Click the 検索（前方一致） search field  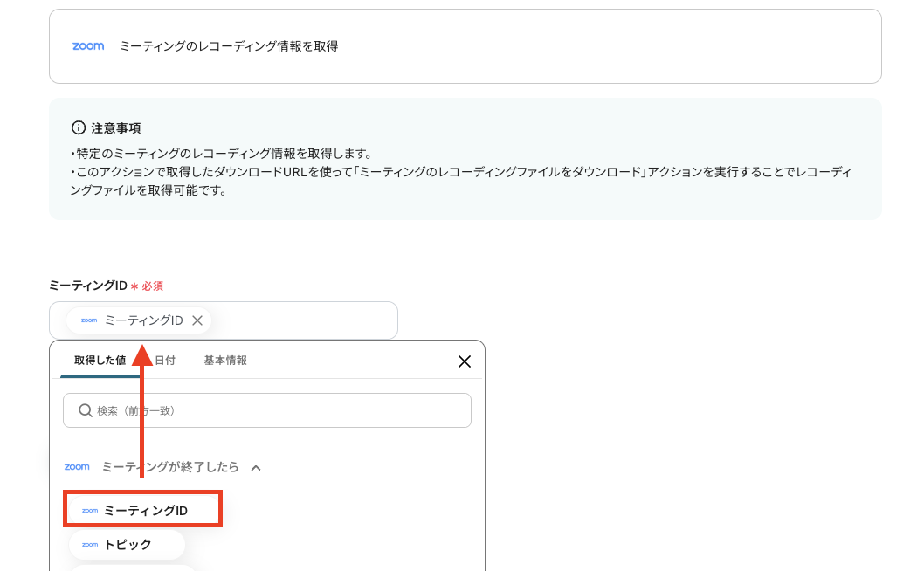267,410
